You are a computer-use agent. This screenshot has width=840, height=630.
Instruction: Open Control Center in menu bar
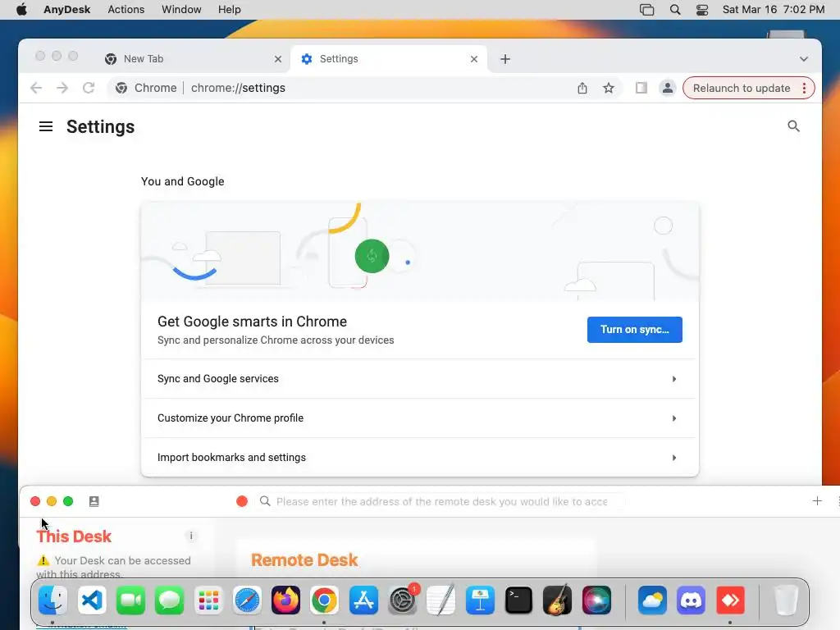point(702,10)
